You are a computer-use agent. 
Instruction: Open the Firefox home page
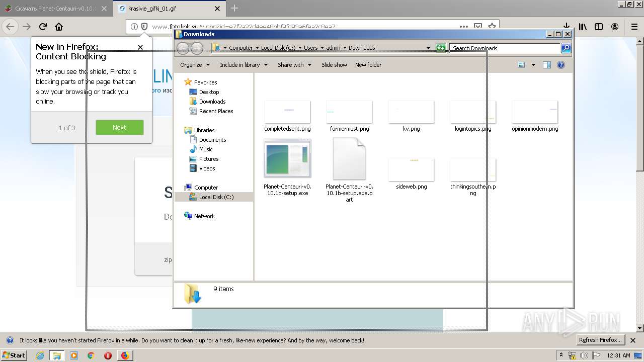coord(59,27)
